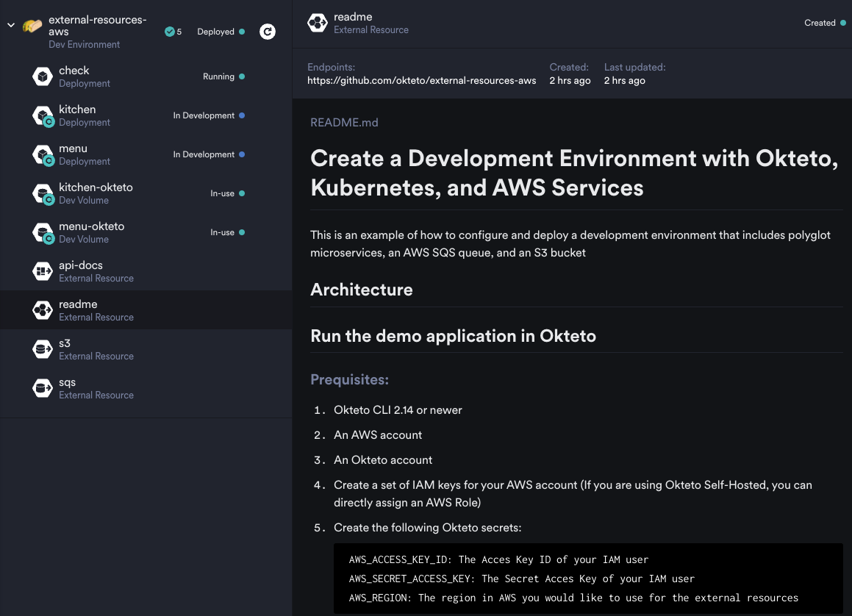
Task: Click the menu deployment icon
Action: tap(43, 154)
